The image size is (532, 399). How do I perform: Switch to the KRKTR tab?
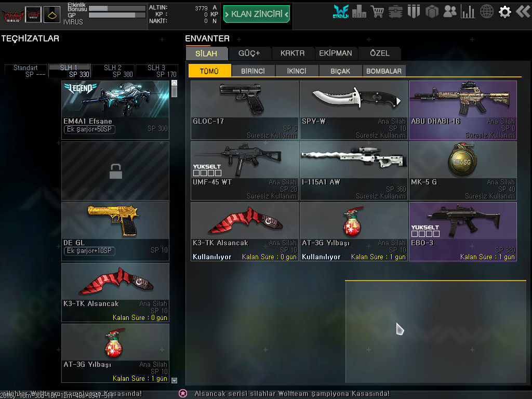point(292,54)
